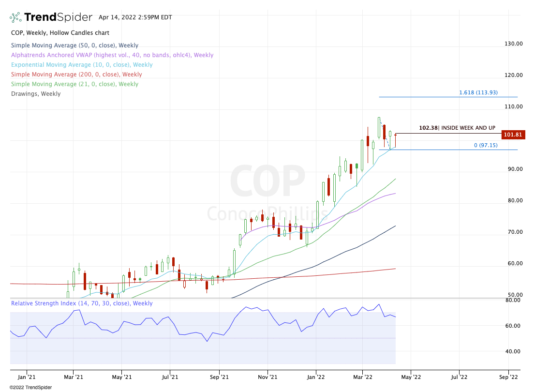
Task: Click the Jul '22 time axis label
Action: [x=459, y=377]
